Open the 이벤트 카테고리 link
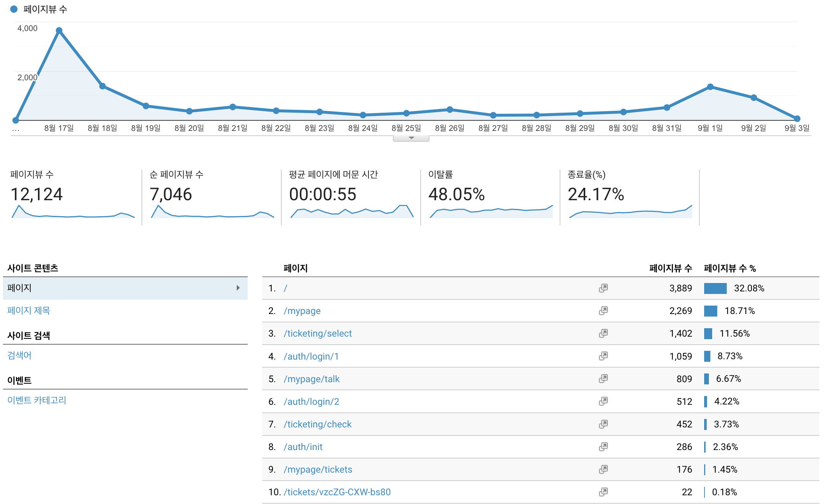Screen dimensions: 826x504 pyautogui.click(x=36, y=400)
